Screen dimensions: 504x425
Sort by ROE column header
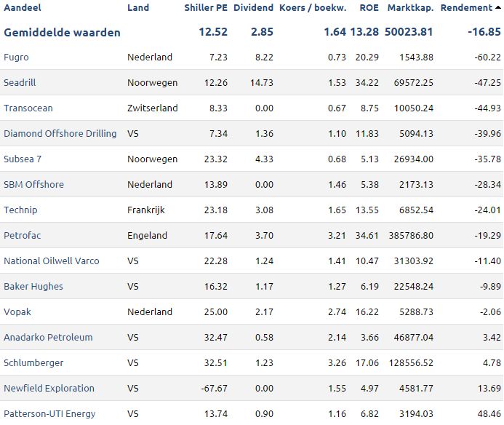(369, 8)
